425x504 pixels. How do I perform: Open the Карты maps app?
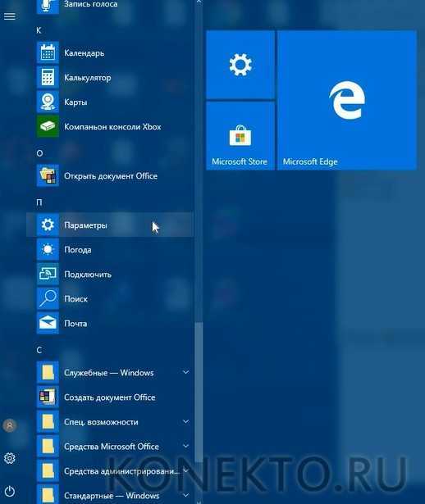coord(110,102)
